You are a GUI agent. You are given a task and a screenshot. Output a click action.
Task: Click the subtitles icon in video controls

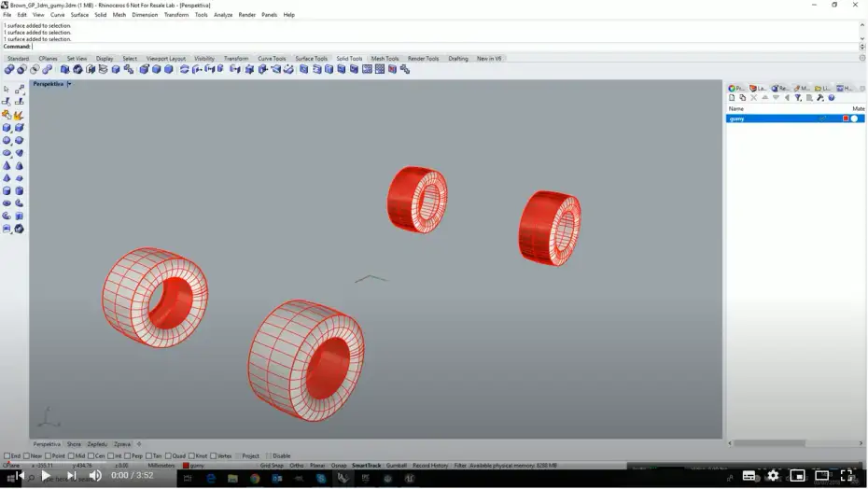749,476
